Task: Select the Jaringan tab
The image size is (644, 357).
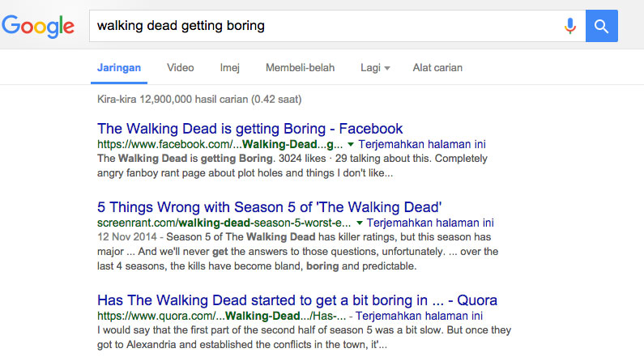Action: (119, 68)
